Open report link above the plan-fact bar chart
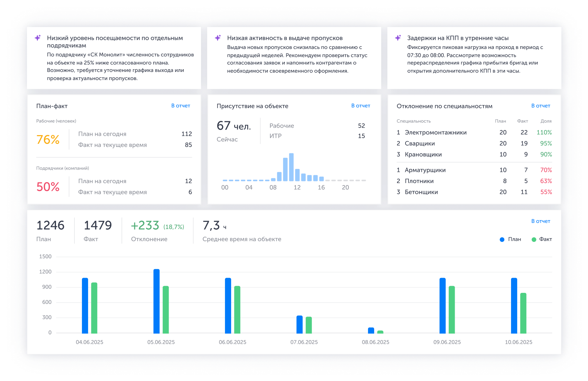The width and height of the screenshot is (588, 381). click(x=540, y=221)
